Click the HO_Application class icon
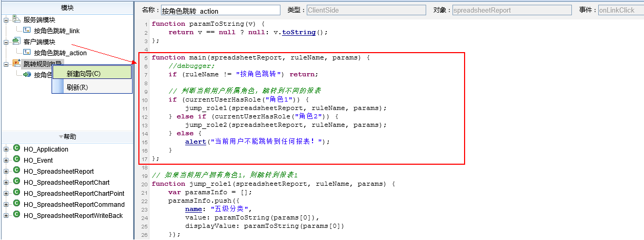The image size is (644, 240). click(16, 149)
